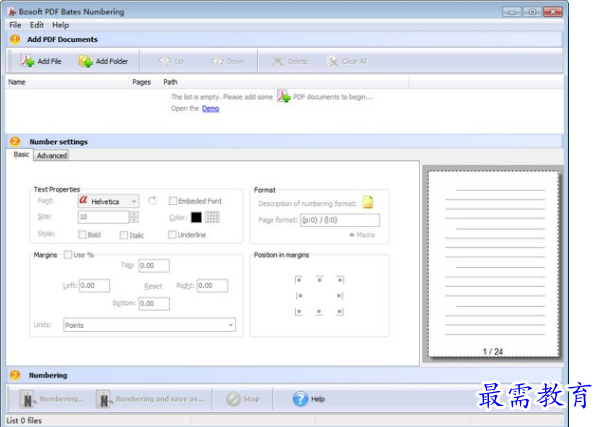Select top-left position in margins

click(x=298, y=280)
